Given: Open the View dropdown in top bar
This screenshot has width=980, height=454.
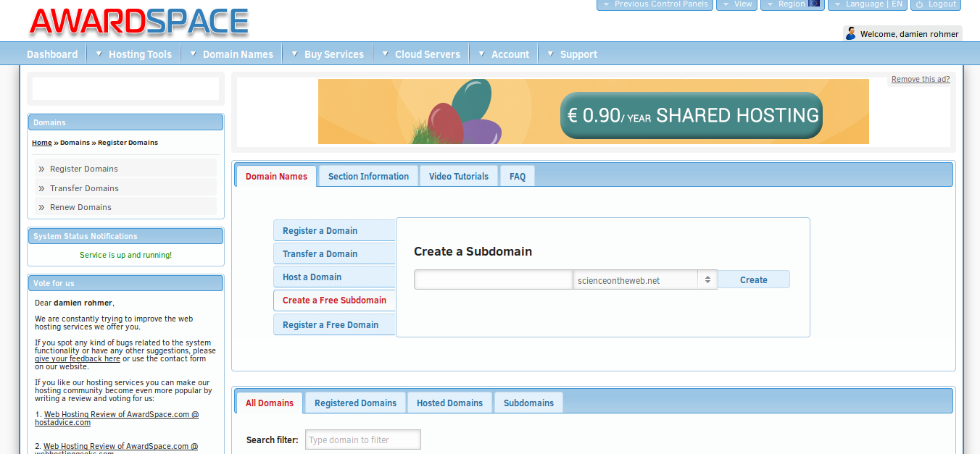Looking at the screenshot, I should pos(736,4).
